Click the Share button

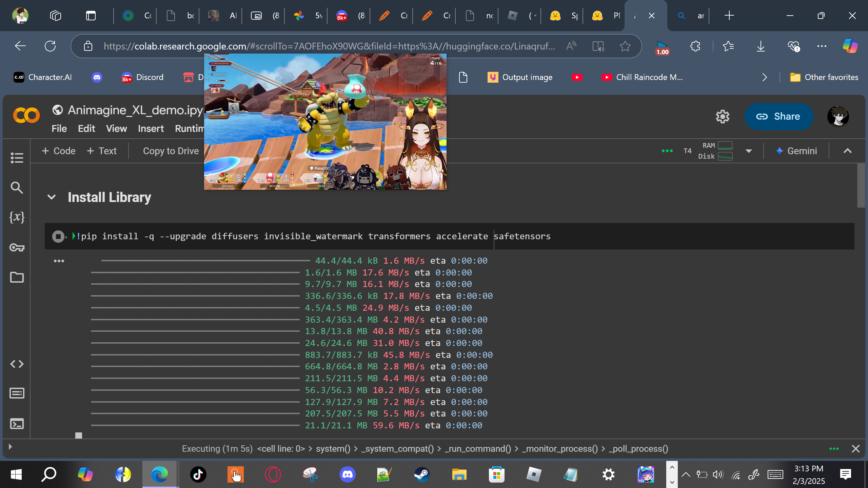point(778,117)
